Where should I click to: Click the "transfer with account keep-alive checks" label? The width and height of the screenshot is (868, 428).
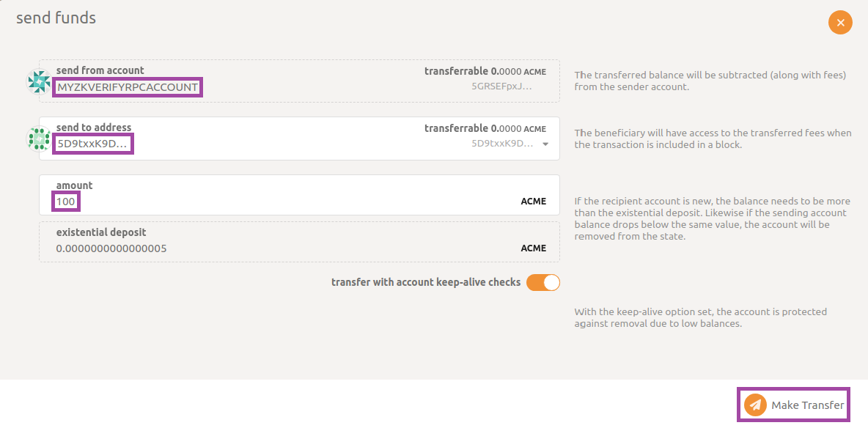(x=426, y=282)
